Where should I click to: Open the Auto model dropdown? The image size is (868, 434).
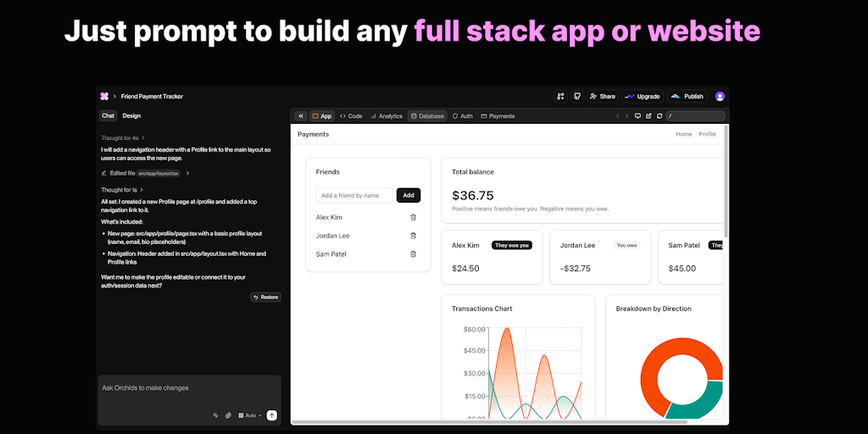click(x=250, y=415)
